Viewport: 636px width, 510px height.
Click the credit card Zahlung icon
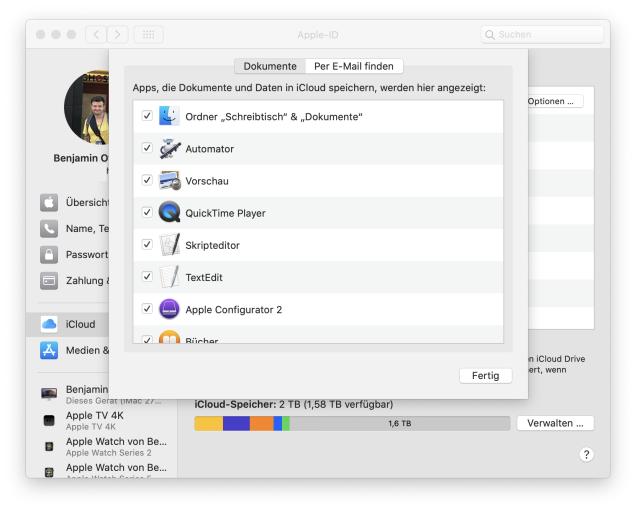[49, 280]
